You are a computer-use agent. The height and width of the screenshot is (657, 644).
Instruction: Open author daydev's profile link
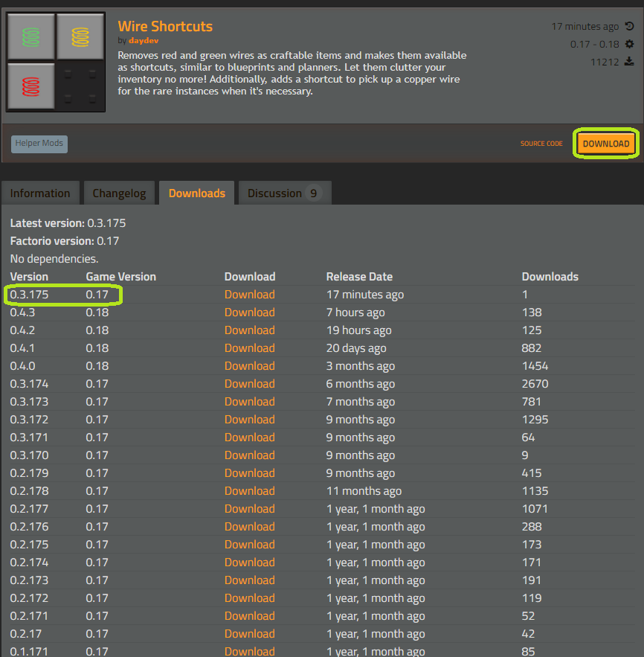coord(143,41)
